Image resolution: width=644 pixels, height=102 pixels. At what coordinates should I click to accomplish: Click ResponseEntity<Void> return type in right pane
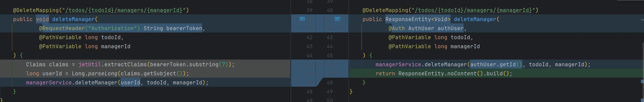point(418,19)
